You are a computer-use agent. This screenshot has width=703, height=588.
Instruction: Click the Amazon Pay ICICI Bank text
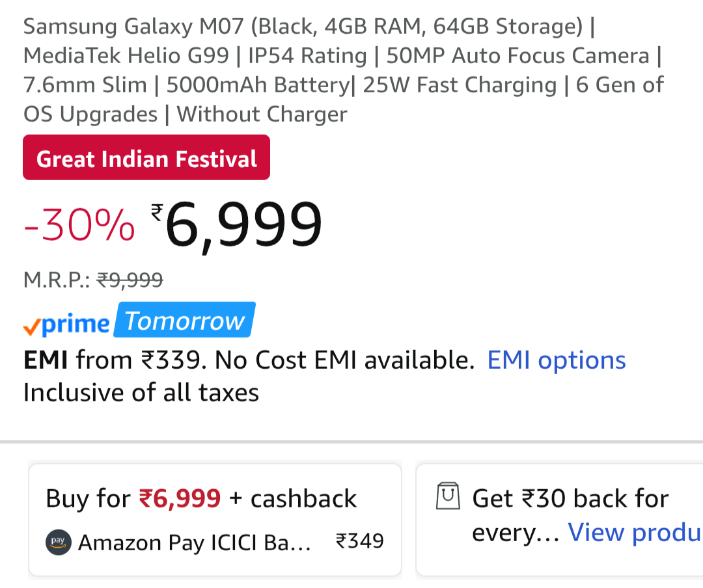tap(194, 542)
